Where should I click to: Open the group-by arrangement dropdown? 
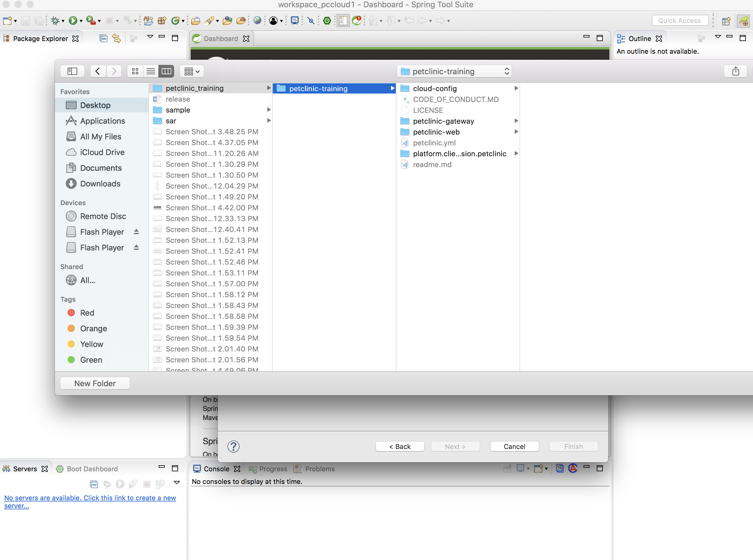pos(192,71)
